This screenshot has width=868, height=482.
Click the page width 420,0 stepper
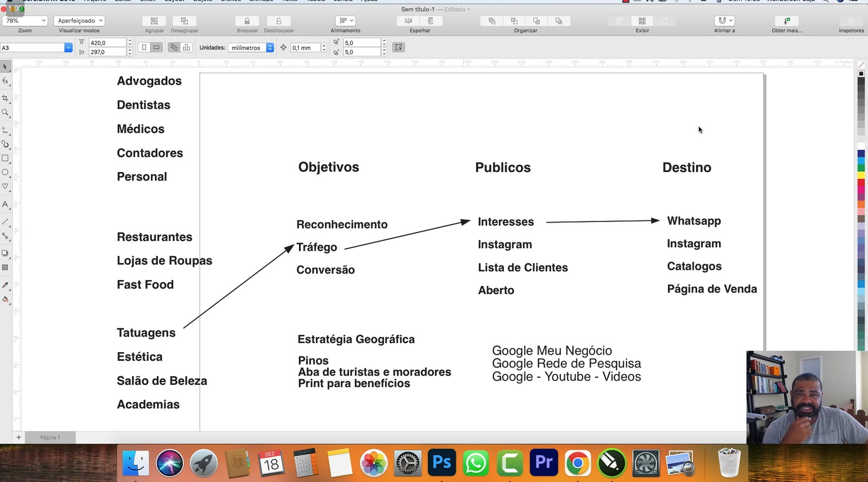[x=130, y=42]
